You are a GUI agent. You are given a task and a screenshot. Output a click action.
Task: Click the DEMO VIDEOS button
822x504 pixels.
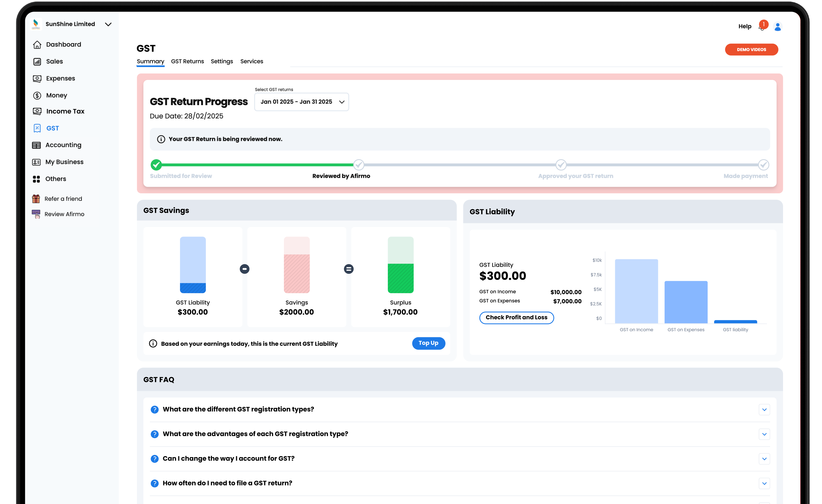click(x=751, y=50)
